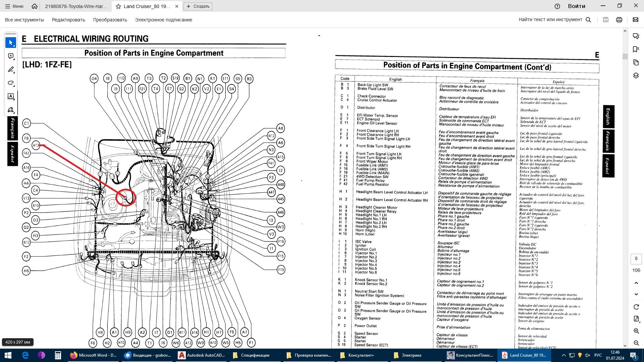Click the Войти sign-in button
Screen dimensions: 644x362
pos(576,6)
